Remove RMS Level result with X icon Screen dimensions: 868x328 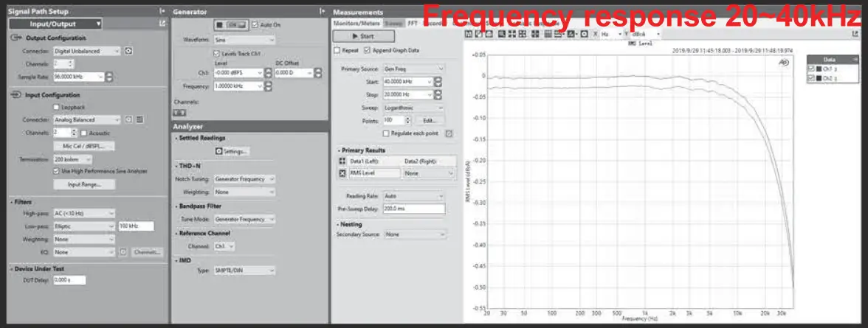tap(342, 174)
